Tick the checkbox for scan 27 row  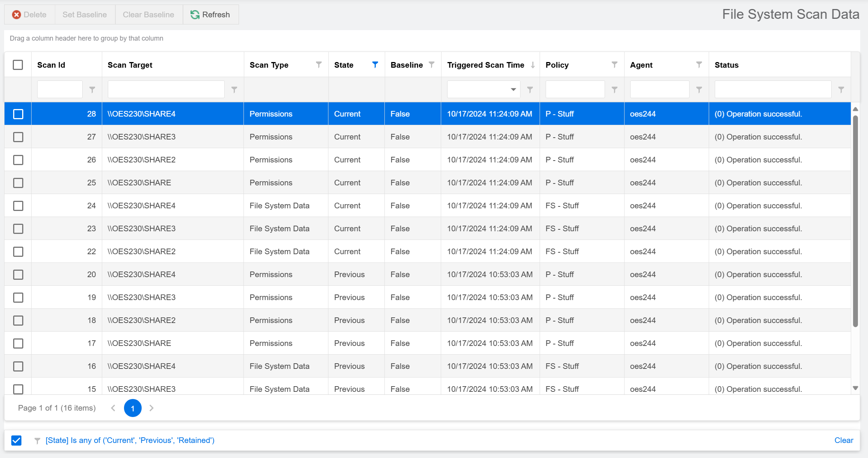[18, 137]
